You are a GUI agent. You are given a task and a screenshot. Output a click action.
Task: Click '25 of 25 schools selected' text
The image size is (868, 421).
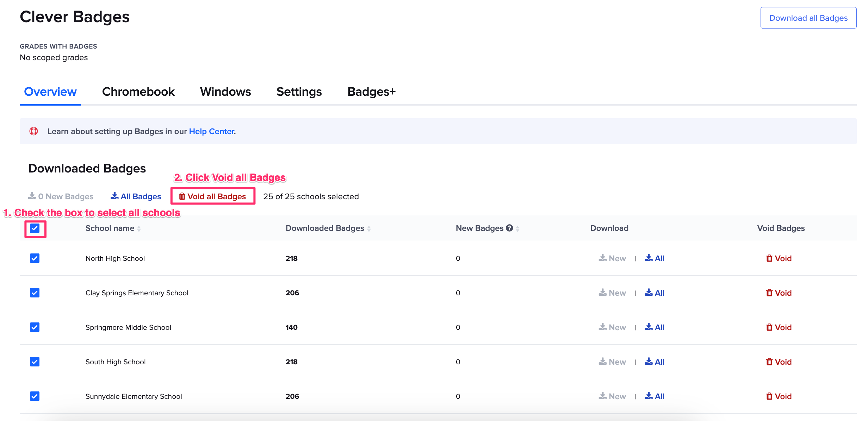311,196
